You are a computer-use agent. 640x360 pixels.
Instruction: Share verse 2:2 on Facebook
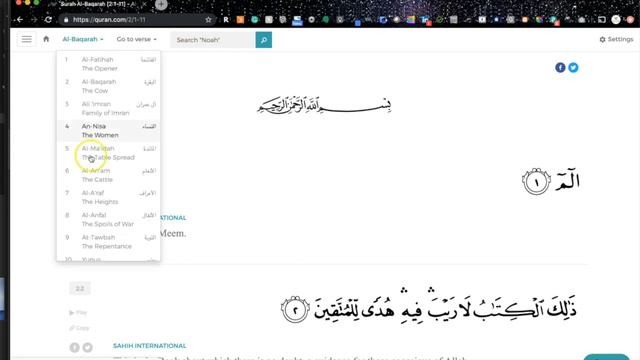[x=74, y=347]
